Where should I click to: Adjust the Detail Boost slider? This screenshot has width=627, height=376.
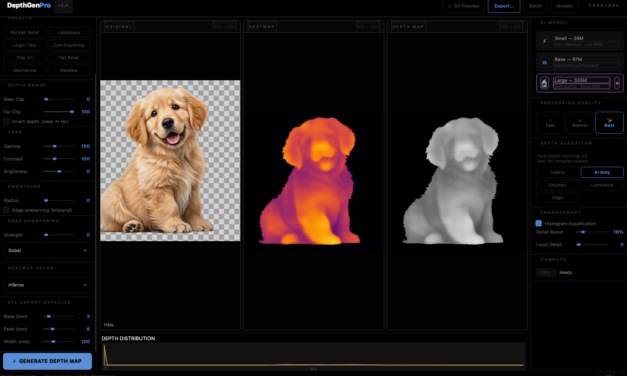(x=592, y=232)
